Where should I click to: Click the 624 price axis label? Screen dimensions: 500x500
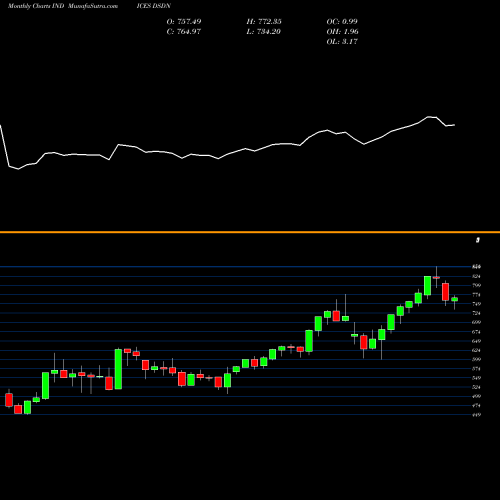[x=476, y=350]
